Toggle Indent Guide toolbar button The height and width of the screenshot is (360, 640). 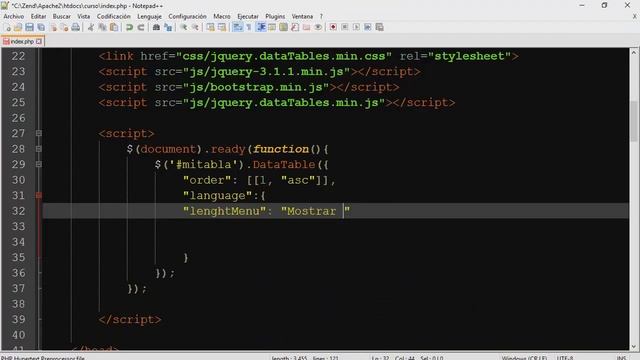260,27
